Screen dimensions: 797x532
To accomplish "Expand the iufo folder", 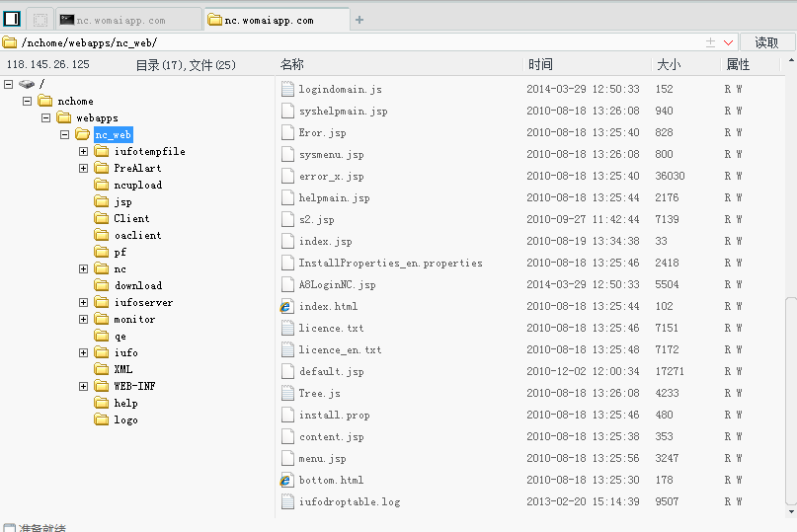I will pos(83,352).
